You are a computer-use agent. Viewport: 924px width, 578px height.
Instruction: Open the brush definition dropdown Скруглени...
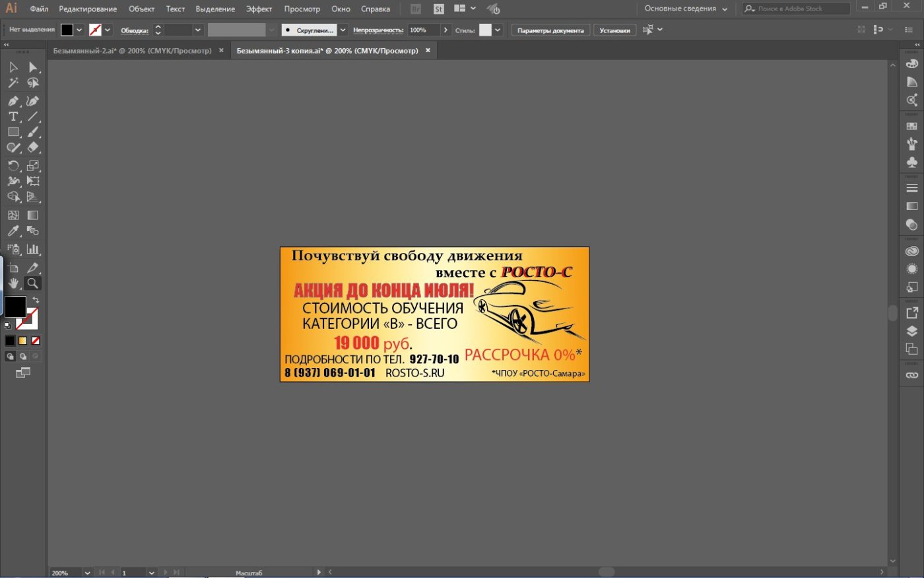pos(343,30)
